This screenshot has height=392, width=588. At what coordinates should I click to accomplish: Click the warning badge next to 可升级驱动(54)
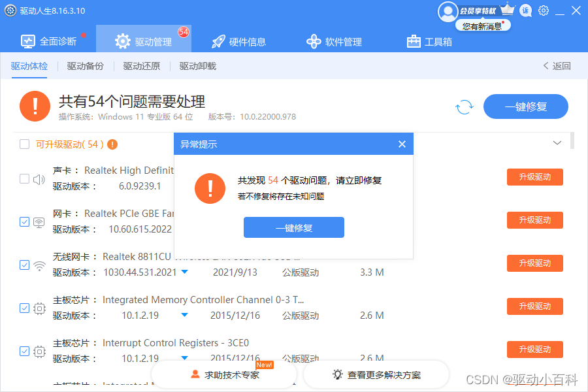pyautogui.click(x=112, y=144)
